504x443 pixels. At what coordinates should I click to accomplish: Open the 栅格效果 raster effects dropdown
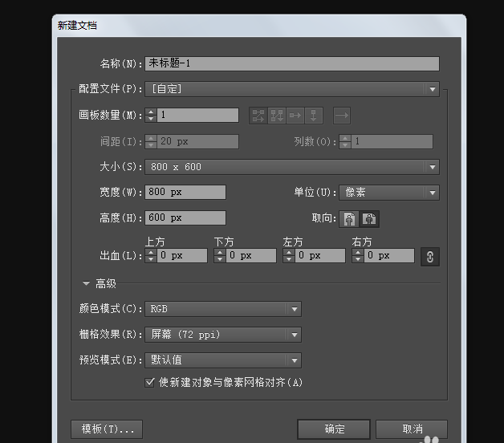[223, 335]
